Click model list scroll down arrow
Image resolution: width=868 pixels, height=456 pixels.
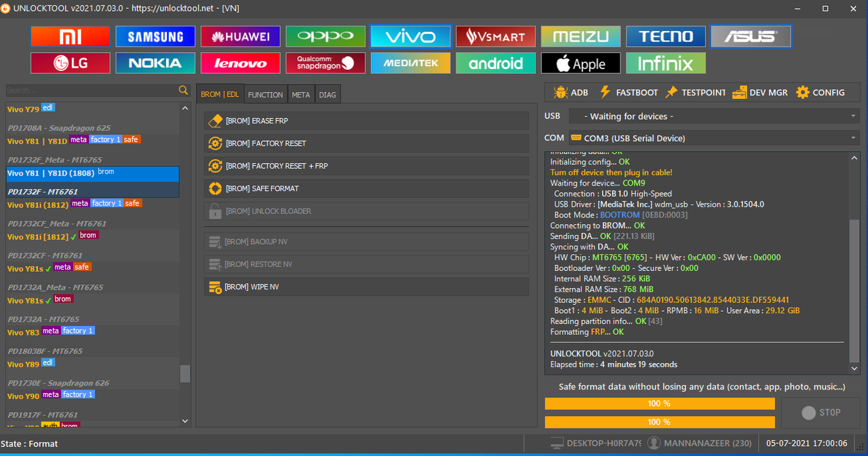pos(185,421)
